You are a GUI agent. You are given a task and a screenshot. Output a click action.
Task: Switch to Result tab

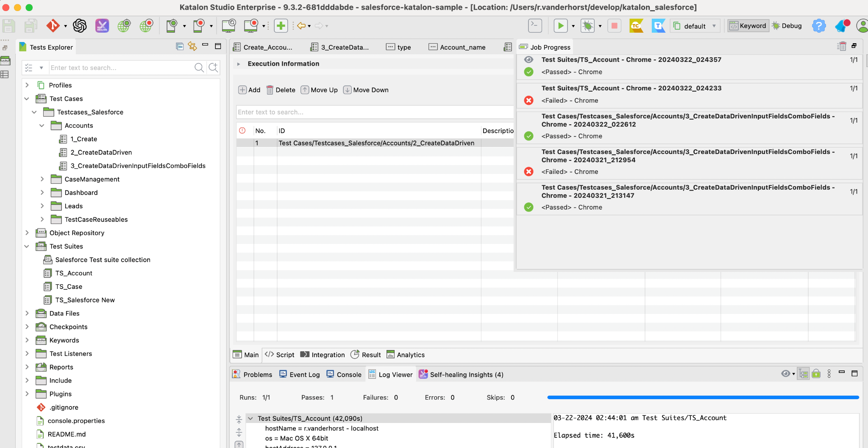point(366,355)
